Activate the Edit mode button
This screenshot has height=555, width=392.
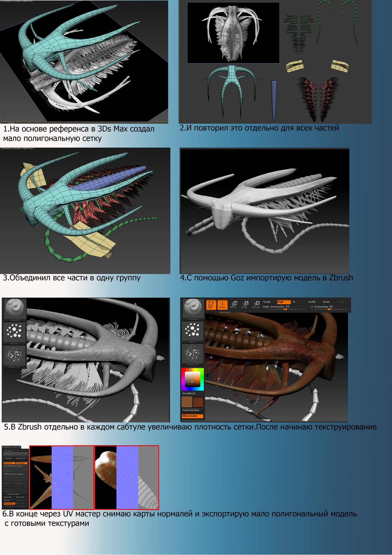(x=211, y=305)
